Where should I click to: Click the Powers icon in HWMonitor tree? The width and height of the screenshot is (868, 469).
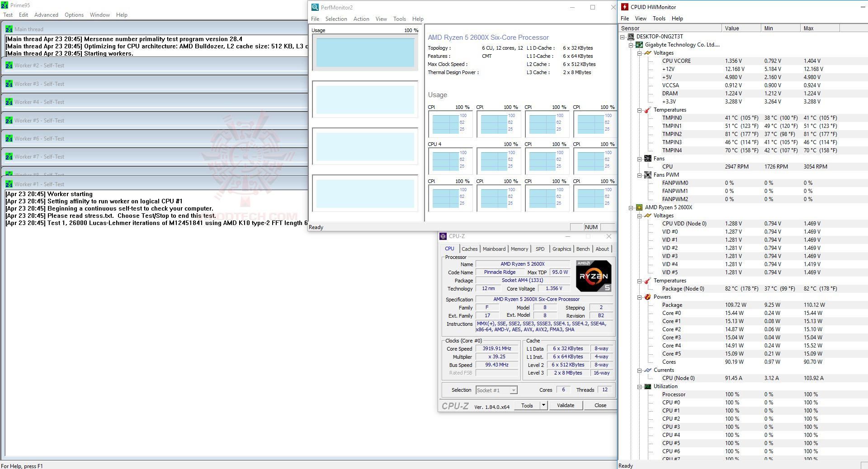pos(648,297)
